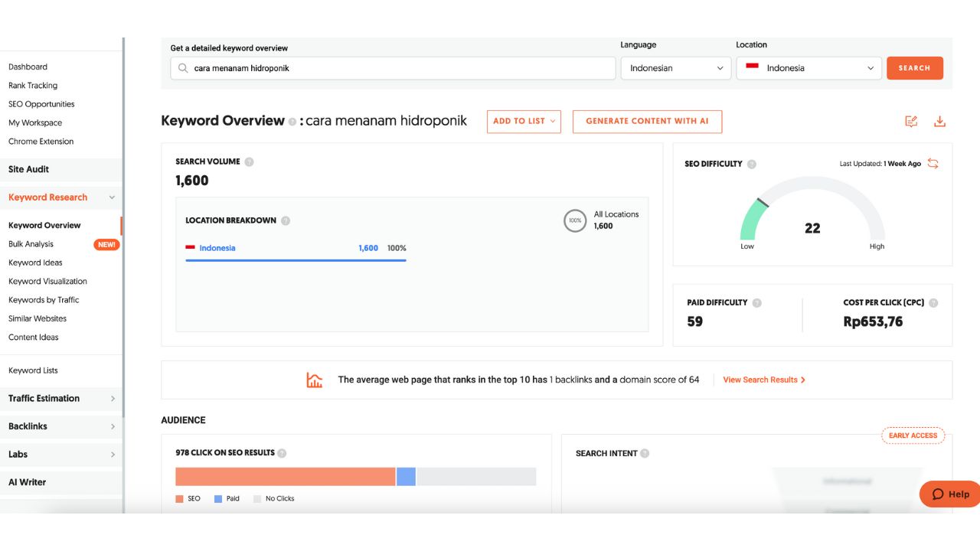Click the Indonesia location link

click(x=217, y=248)
